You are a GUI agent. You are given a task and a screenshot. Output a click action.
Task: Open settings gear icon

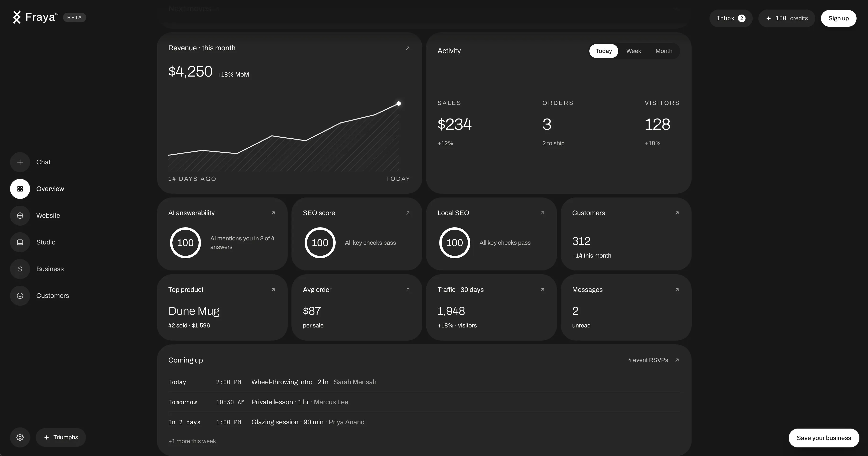coord(20,437)
